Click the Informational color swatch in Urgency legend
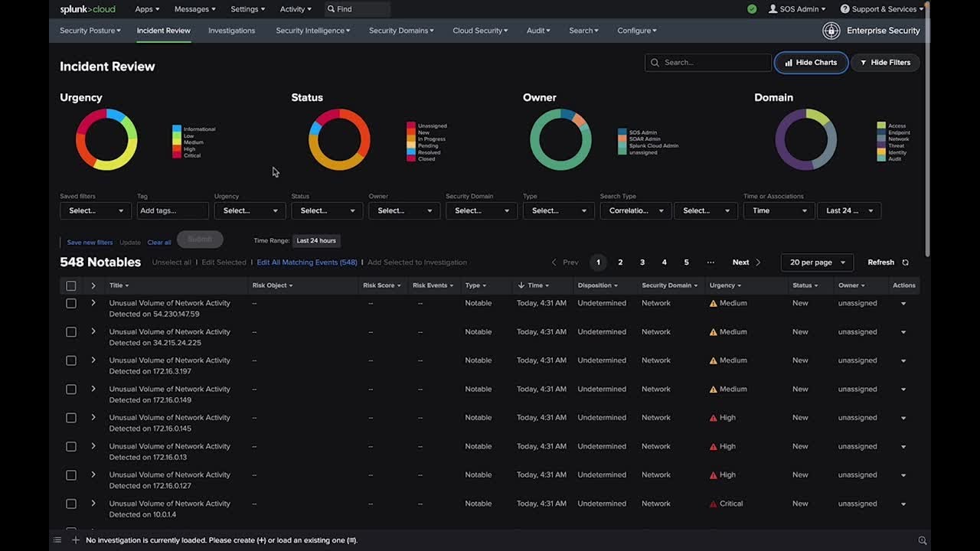This screenshot has width=980, height=551. tap(177, 129)
